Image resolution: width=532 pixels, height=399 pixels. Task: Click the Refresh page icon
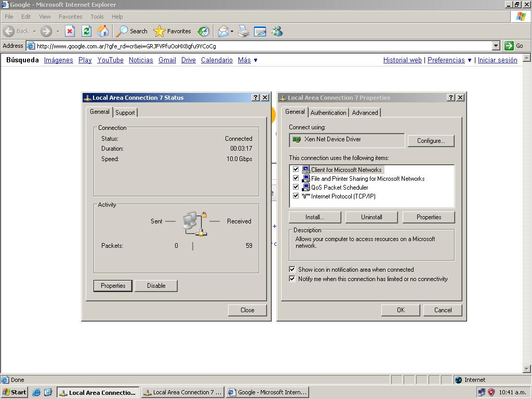86,31
